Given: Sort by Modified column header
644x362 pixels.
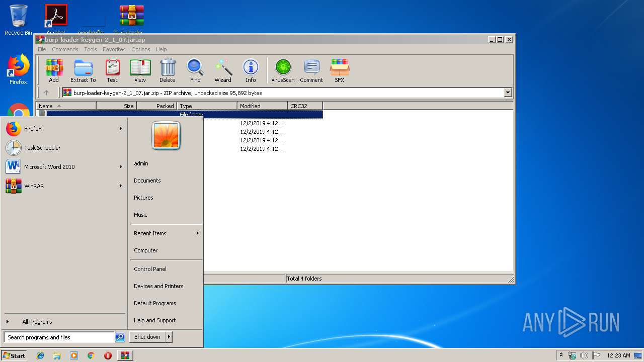Looking at the screenshot, I should click(262, 106).
